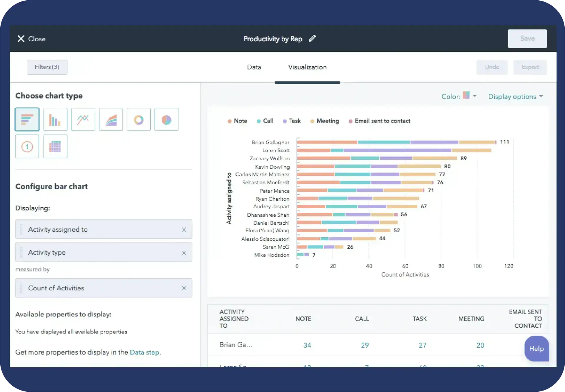Choose the table chart type

(x=55, y=146)
